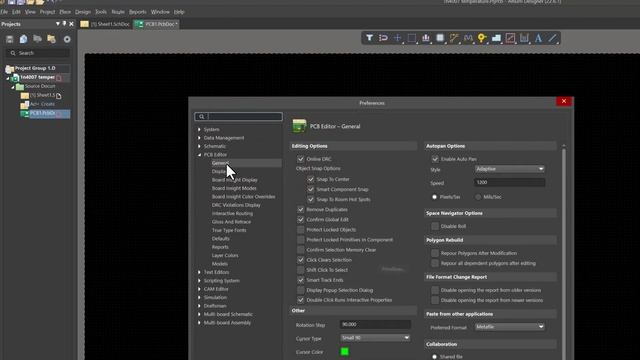The width and height of the screenshot is (640, 360).
Task: Uncheck Snap To Center option
Action: pos(311,179)
